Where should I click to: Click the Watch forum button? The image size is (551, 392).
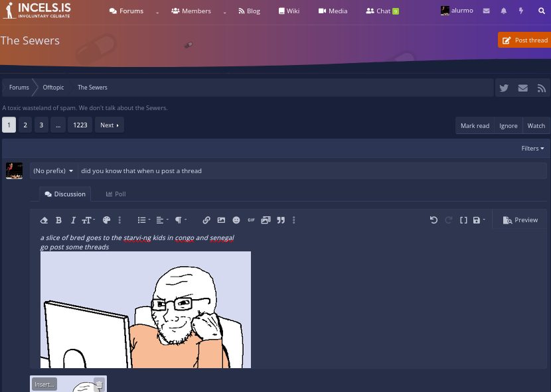[536, 126]
